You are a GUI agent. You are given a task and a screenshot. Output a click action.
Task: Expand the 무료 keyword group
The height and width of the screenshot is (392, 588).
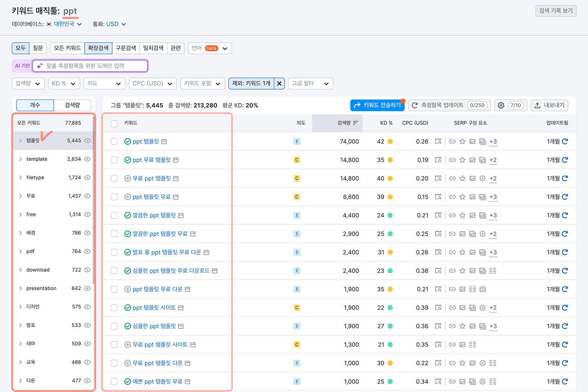(x=20, y=196)
